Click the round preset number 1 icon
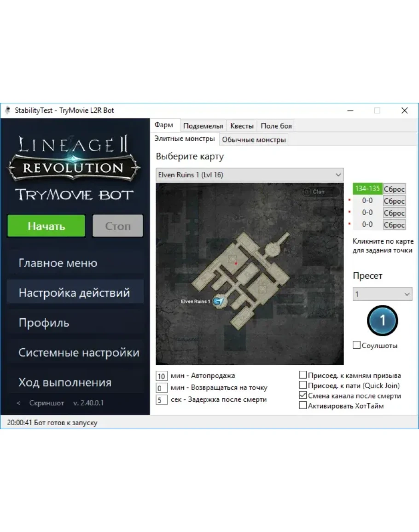Screen dimensions: 419x532 (382, 320)
